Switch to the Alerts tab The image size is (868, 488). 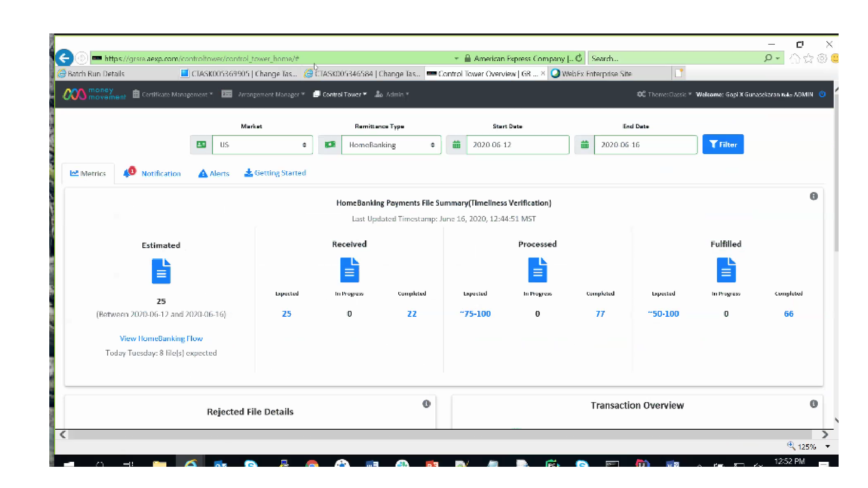click(x=214, y=174)
